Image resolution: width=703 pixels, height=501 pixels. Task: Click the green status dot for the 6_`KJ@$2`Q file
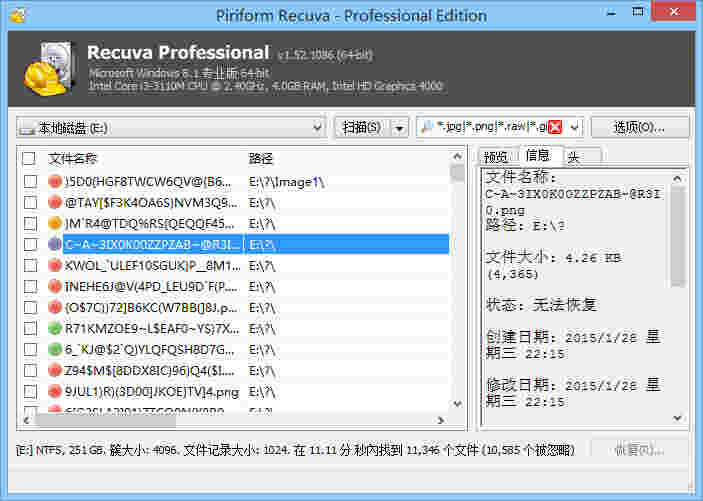coord(55,349)
